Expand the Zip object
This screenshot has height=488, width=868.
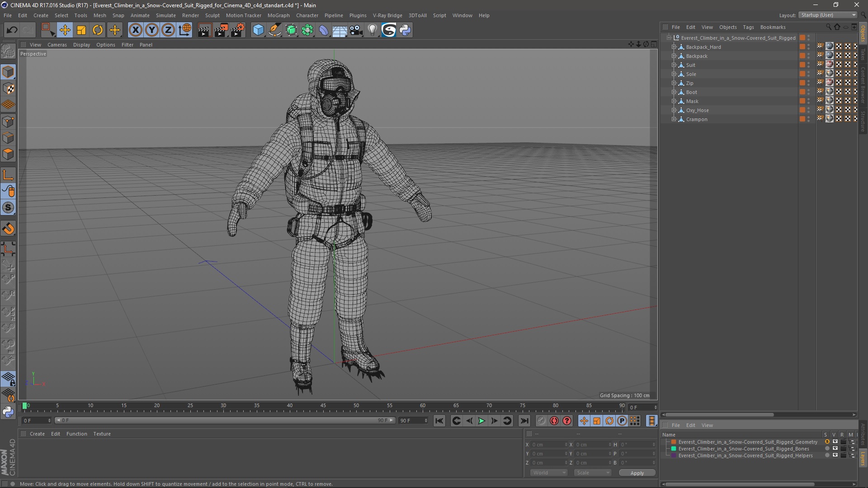(x=674, y=83)
